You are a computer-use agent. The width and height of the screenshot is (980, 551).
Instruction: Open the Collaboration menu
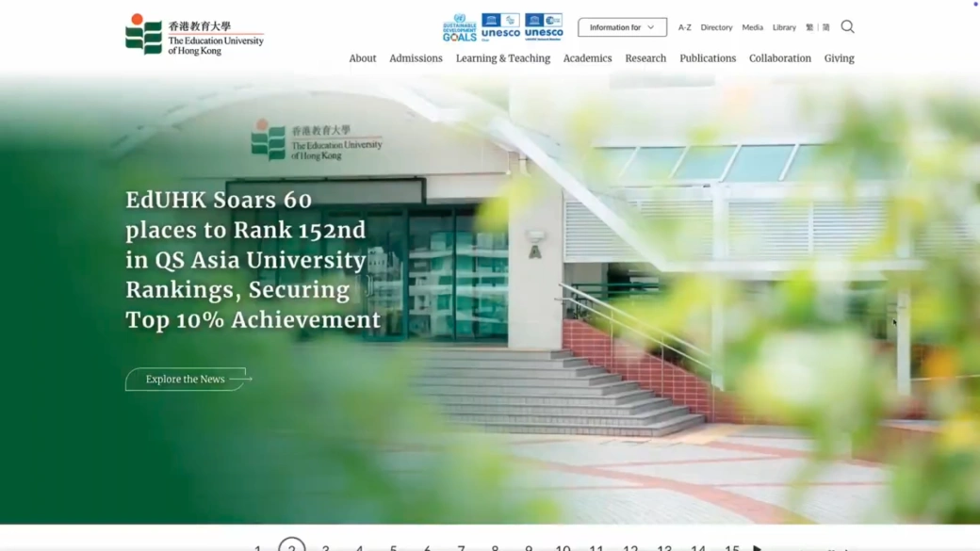click(x=780, y=58)
